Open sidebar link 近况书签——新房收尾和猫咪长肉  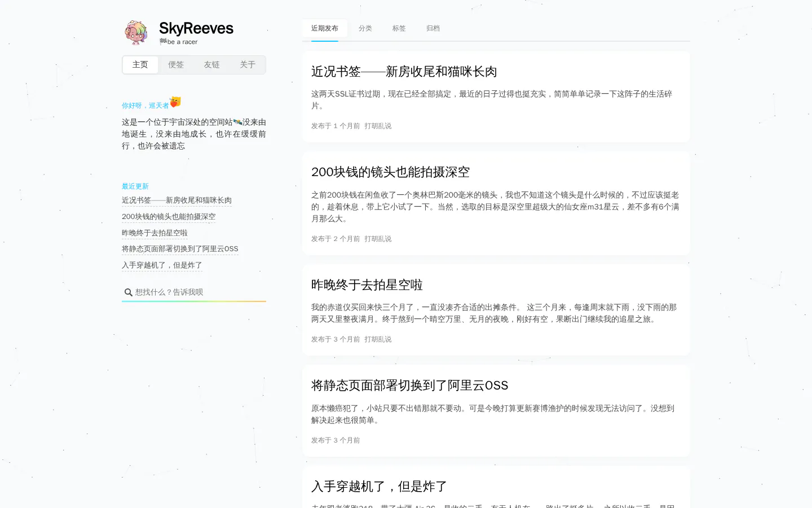tap(176, 200)
